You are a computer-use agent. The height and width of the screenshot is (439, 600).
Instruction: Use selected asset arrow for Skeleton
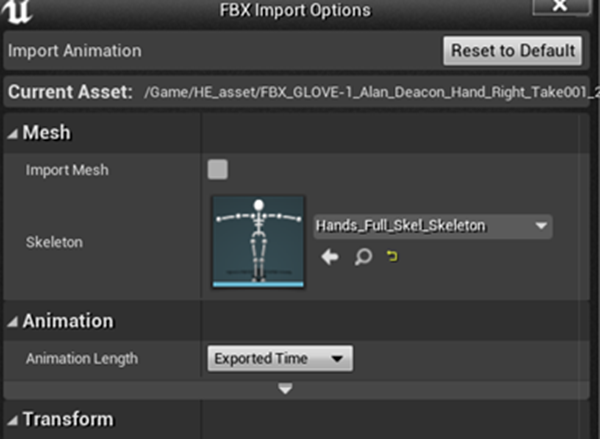(x=330, y=257)
